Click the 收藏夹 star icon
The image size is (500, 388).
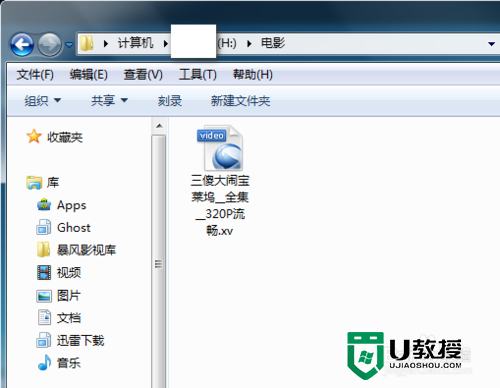click(34, 136)
